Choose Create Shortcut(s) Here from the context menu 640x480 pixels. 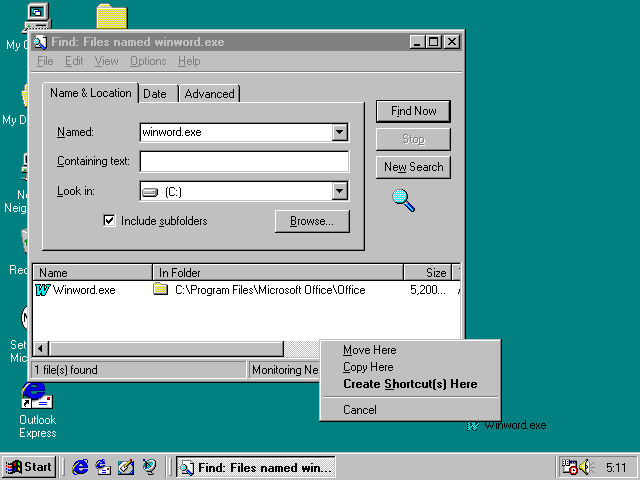tap(409, 384)
